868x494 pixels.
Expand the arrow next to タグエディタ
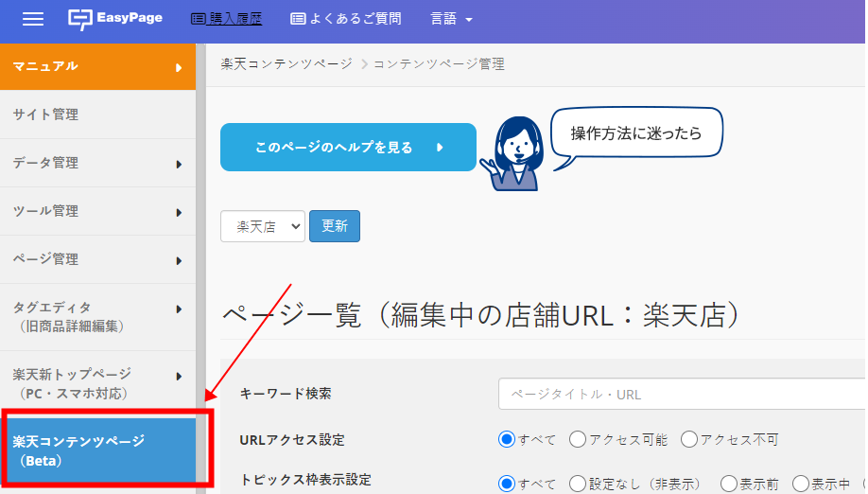(179, 309)
